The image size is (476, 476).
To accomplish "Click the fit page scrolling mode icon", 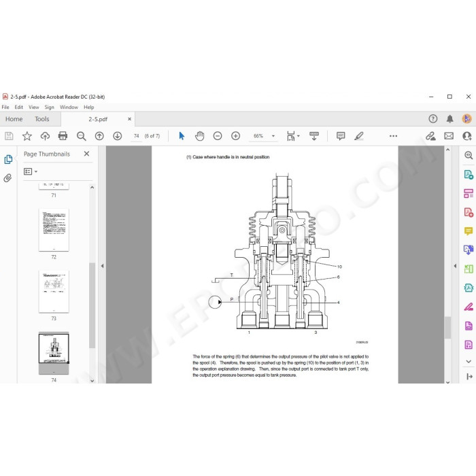I will coord(291,136).
